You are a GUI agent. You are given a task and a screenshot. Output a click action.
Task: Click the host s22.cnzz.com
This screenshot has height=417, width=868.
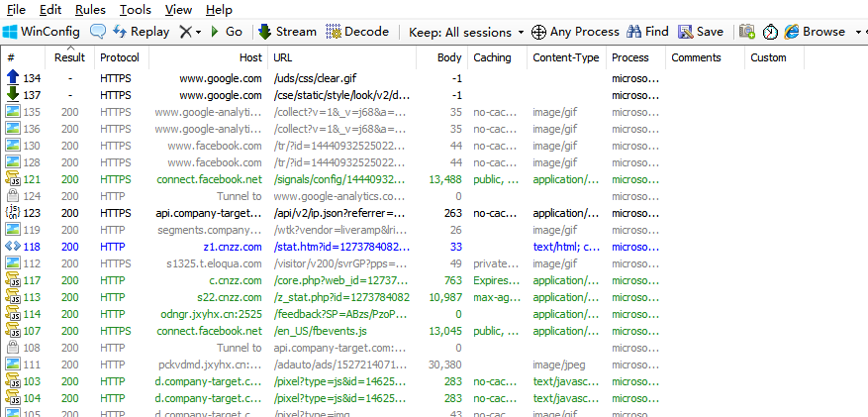tap(230, 297)
